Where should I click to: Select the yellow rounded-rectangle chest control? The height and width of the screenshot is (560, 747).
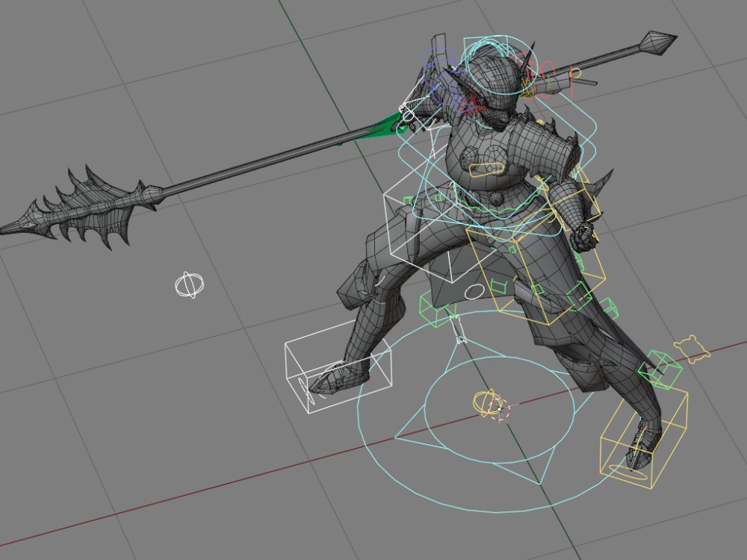486,170
